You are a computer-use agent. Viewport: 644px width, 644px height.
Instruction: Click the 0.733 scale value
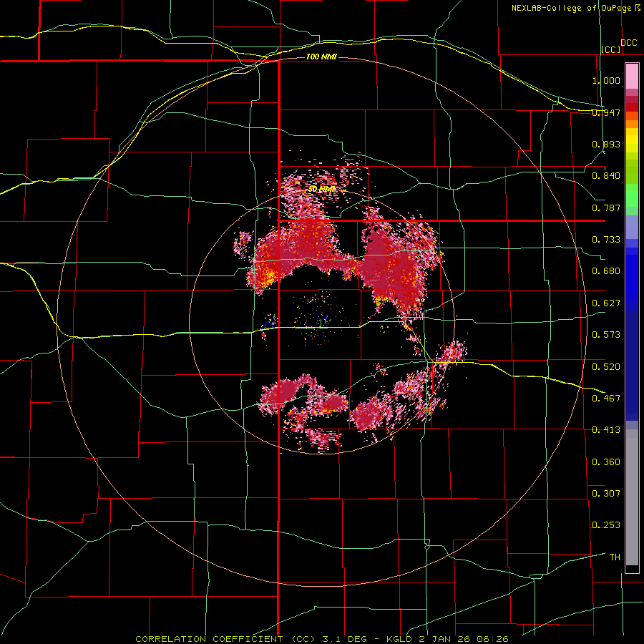[x=606, y=240]
